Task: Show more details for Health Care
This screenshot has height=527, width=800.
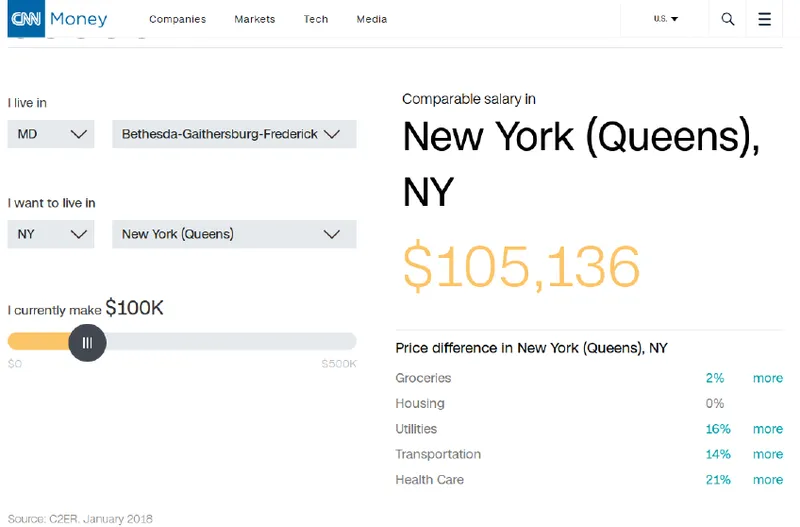Action: coord(768,480)
